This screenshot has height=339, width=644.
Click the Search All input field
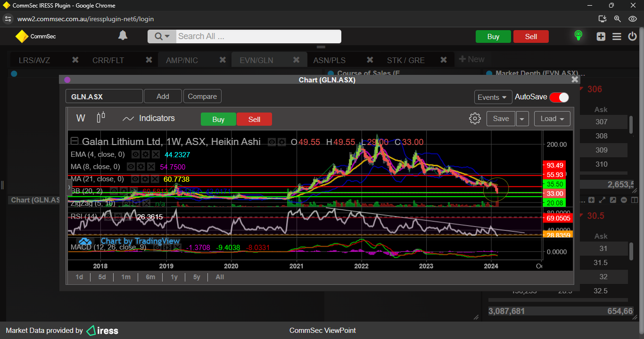[258, 36]
